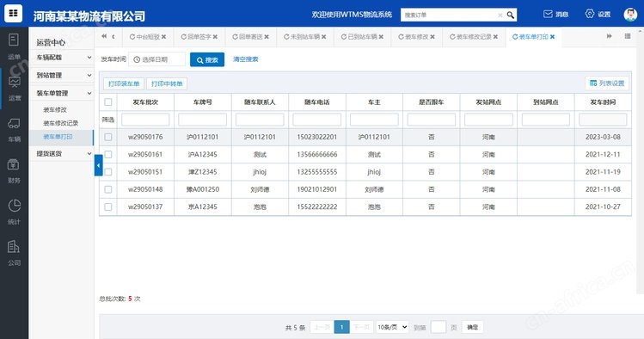Select the checkbox for row w29050137

[x=108, y=206]
